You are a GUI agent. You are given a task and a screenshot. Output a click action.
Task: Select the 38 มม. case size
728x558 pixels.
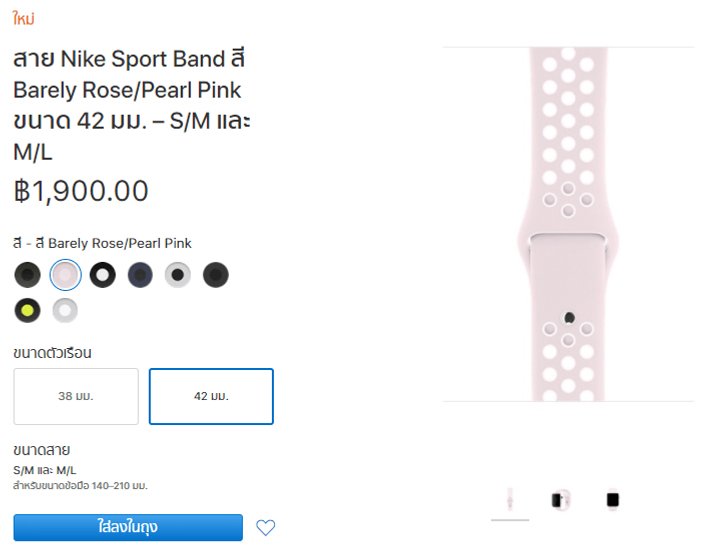coord(76,396)
